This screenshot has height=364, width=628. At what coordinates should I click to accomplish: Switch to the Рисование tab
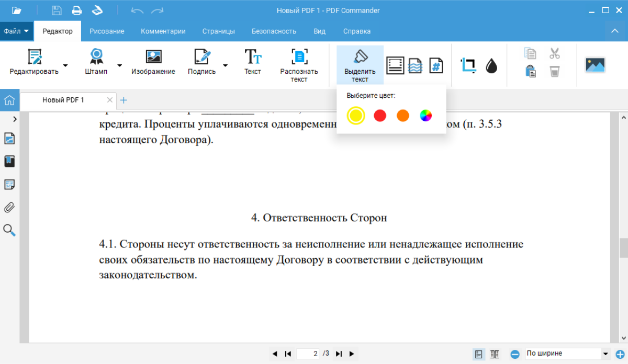(x=107, y=31)
